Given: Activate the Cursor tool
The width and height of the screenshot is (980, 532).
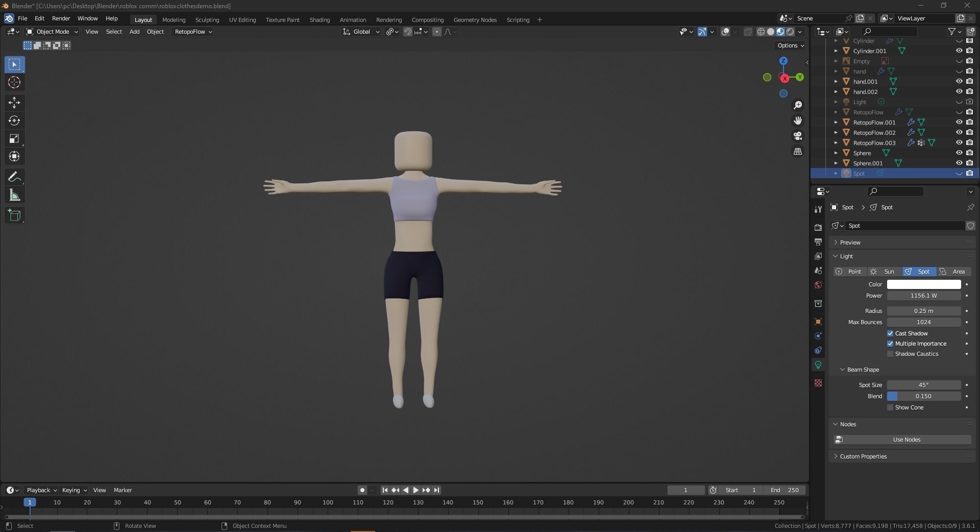Looking at the screenshot, I should pos(14,82).
